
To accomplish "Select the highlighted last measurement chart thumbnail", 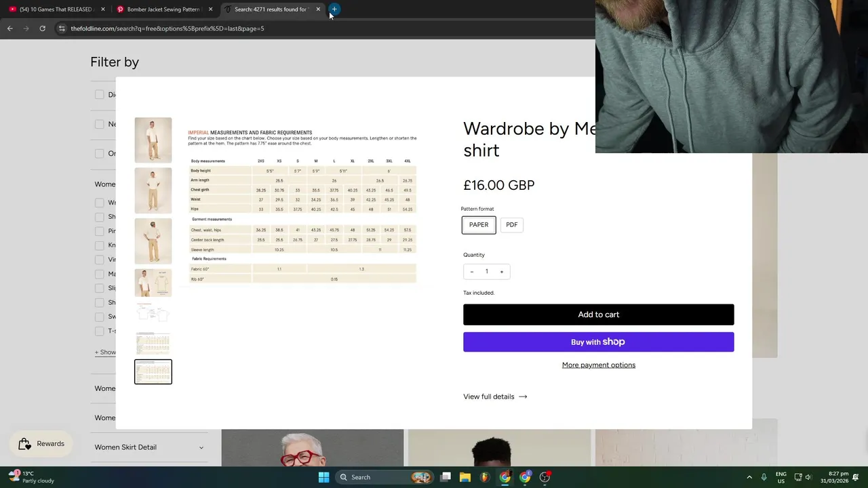I will pos(153,371).
